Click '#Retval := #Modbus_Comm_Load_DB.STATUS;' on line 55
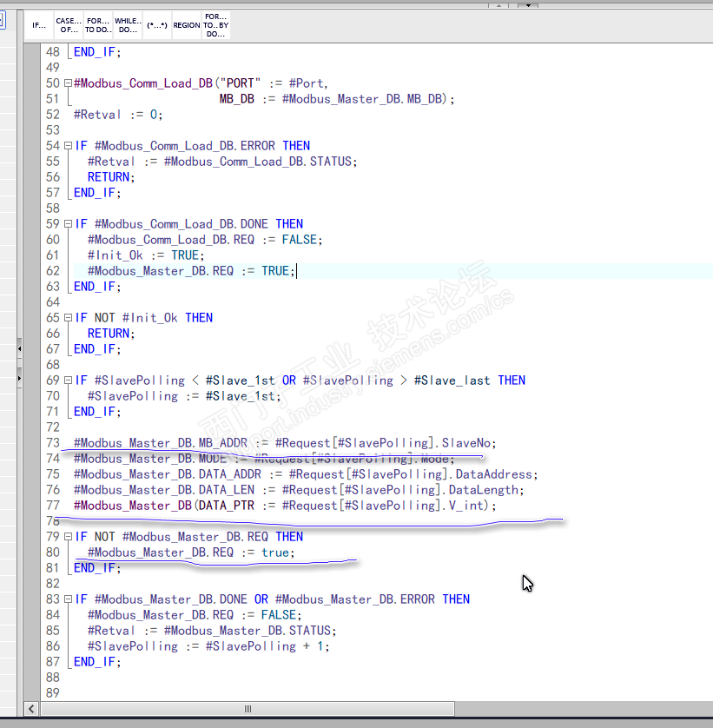This screenshot has height=728, width=713. [222, 162]
